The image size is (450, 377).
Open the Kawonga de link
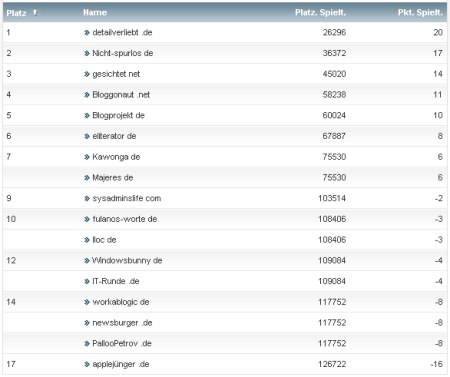click(116, 157)
